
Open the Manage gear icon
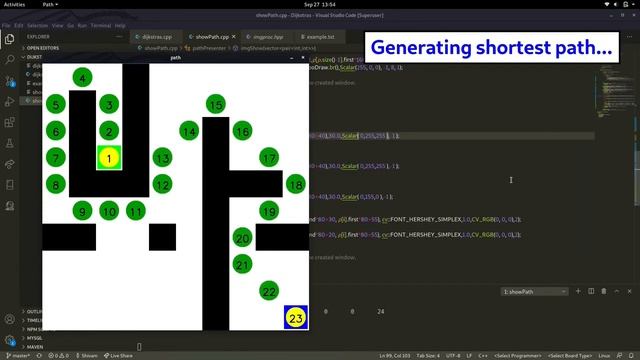9,340
